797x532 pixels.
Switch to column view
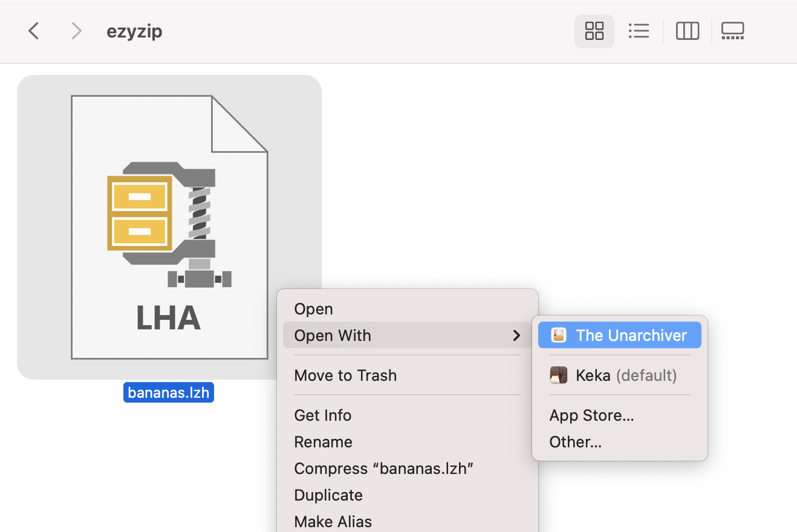coord(687,31)
